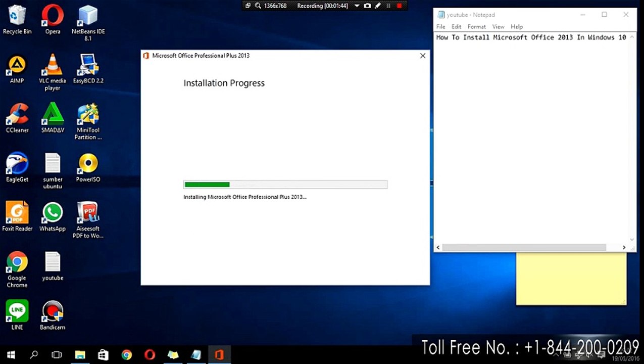The width and height of the screenshot is (644, 364).
Task: Open NetBeans IDE 8.1 desktop shortcut
Action: tap(88, 23)
